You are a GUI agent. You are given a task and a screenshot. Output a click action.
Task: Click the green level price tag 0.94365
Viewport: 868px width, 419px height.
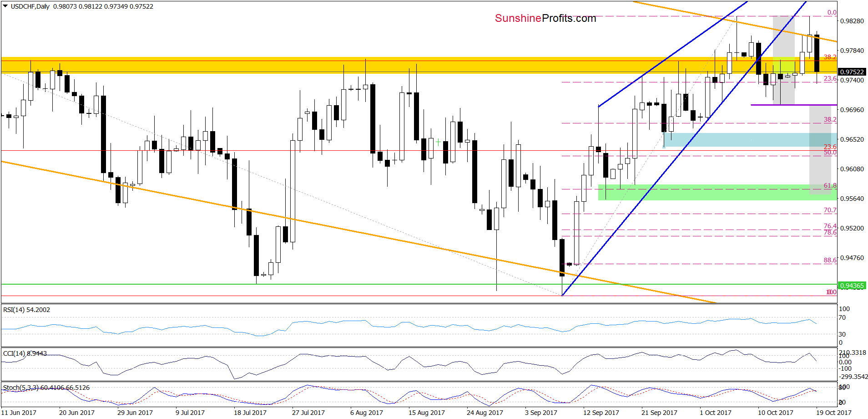[x=852, y=286]
